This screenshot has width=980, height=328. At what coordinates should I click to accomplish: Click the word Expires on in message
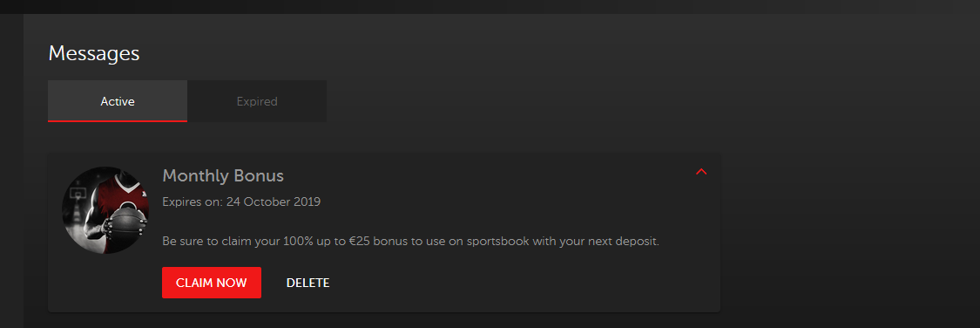(193, 202)
